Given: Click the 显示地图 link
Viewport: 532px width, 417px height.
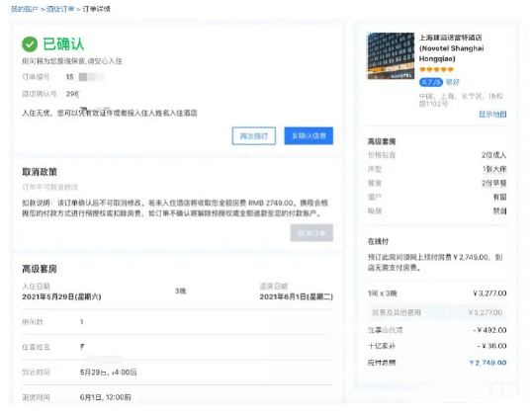Looking at the screenshot, I should click(492, 114).
